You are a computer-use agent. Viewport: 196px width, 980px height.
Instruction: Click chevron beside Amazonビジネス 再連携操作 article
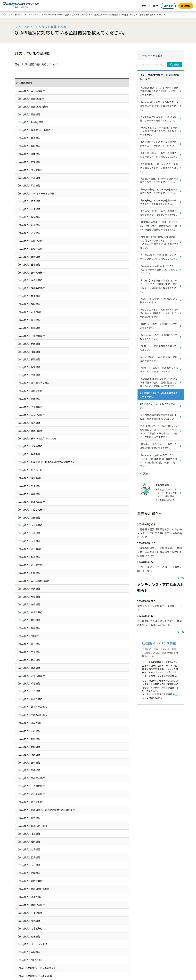tap(180, 91)
